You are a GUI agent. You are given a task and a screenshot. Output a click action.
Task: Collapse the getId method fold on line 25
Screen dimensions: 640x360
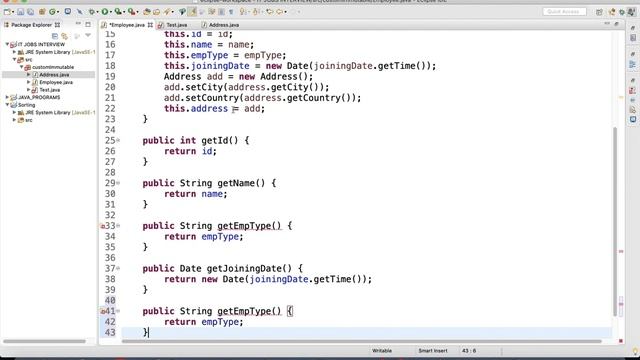[118, 140]
